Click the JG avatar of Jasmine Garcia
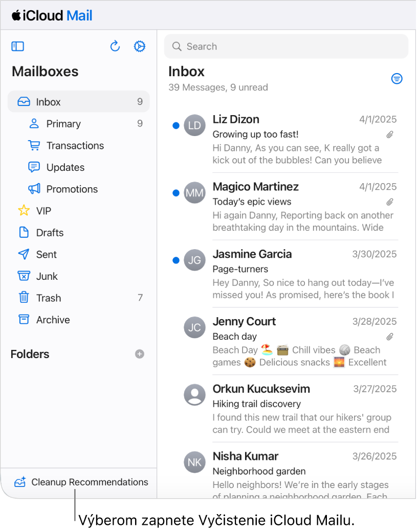This screenshot has height=532, width=418. pyautogui.click(x=195, y=260)
